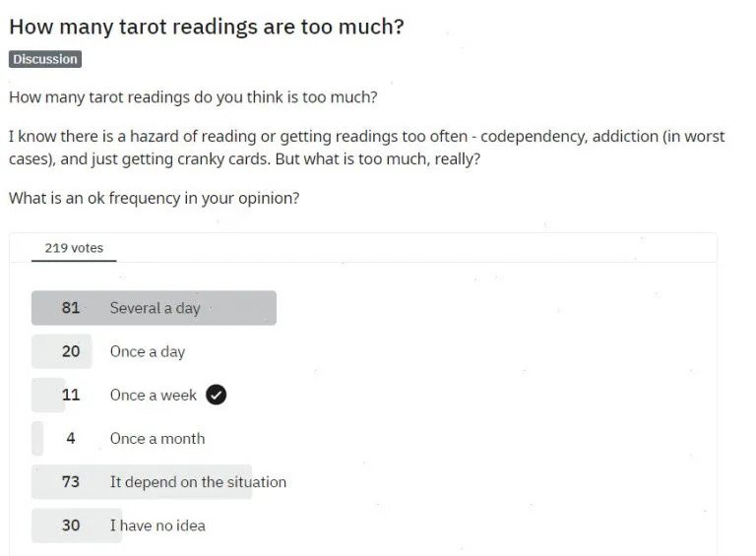Click the 'What is an ok frequency' question text
This screenshot has height=556, width=756.
[x=155, y=198]
